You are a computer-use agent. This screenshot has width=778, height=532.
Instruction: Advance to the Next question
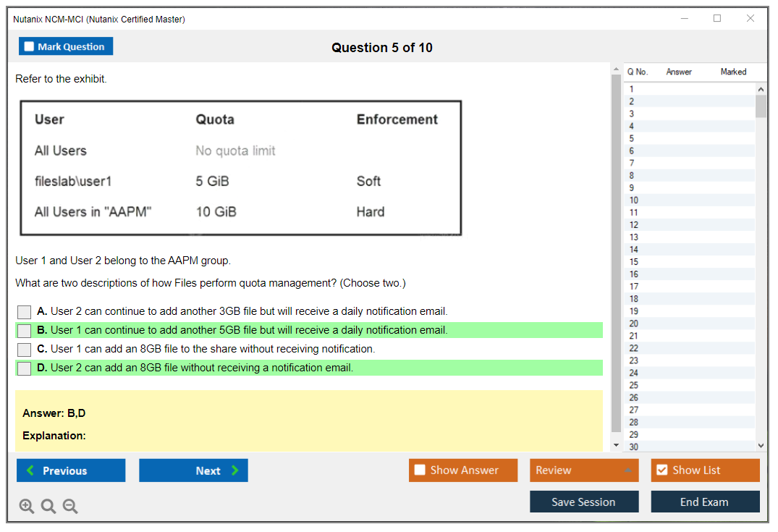pyautogui.click(x=193, y=470)
